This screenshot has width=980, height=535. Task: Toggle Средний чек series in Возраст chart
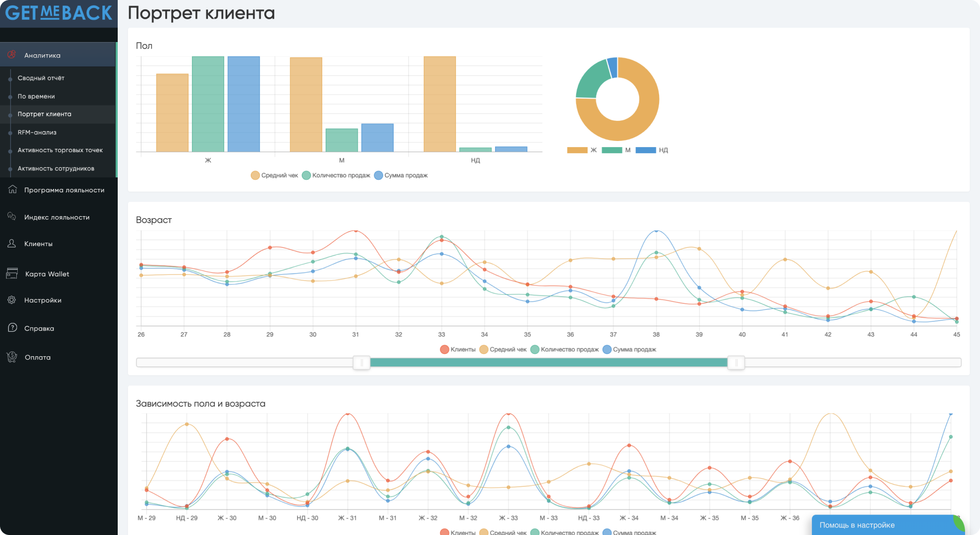[x=503, y=349]
